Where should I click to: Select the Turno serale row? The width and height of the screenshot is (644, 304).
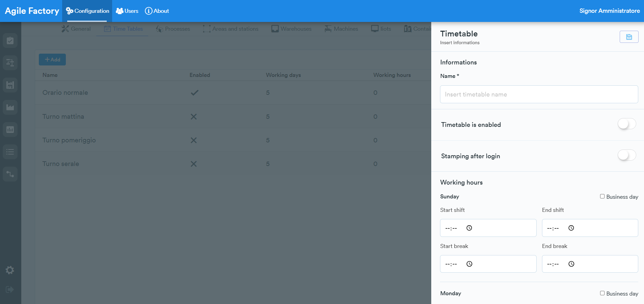(233, 164)
